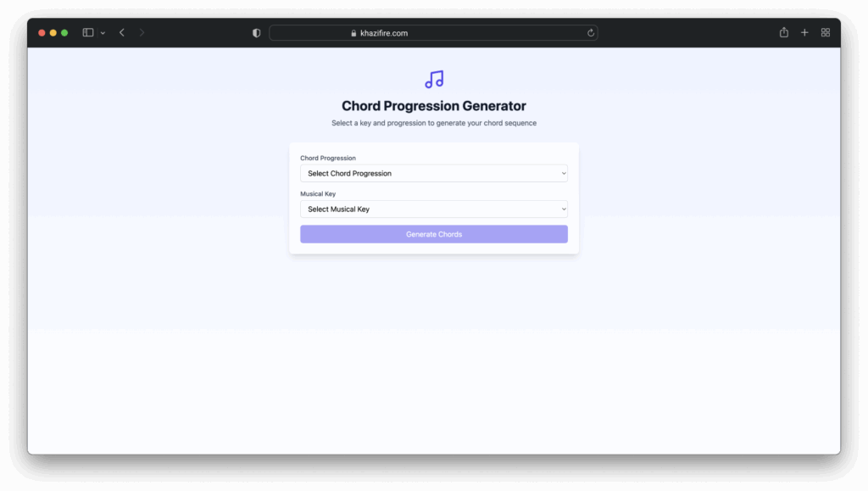868x491 pixels.
Task: Open the Select Musical Key dropdown
Action: (x=433, y=209)
